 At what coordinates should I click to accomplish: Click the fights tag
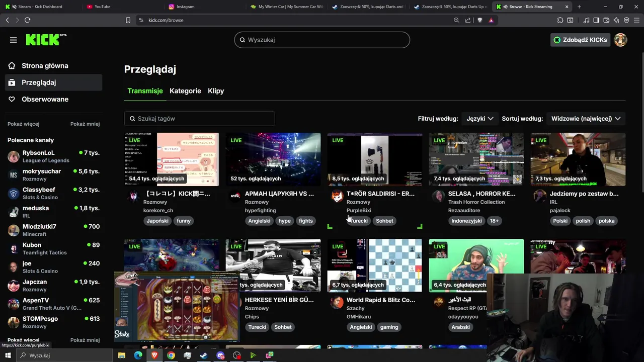point(306,221)
